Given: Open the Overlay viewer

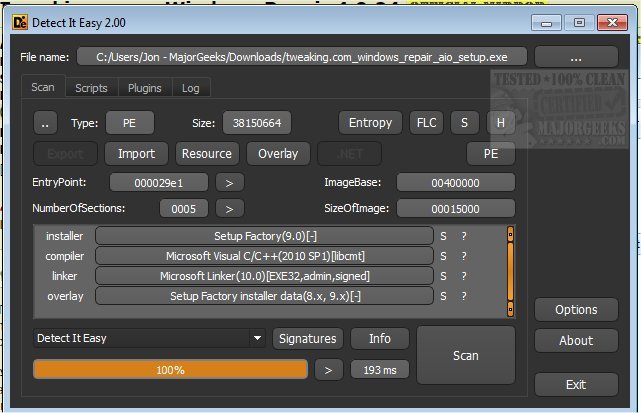Looking at the screenshot, I should click(x=278, y=154).
